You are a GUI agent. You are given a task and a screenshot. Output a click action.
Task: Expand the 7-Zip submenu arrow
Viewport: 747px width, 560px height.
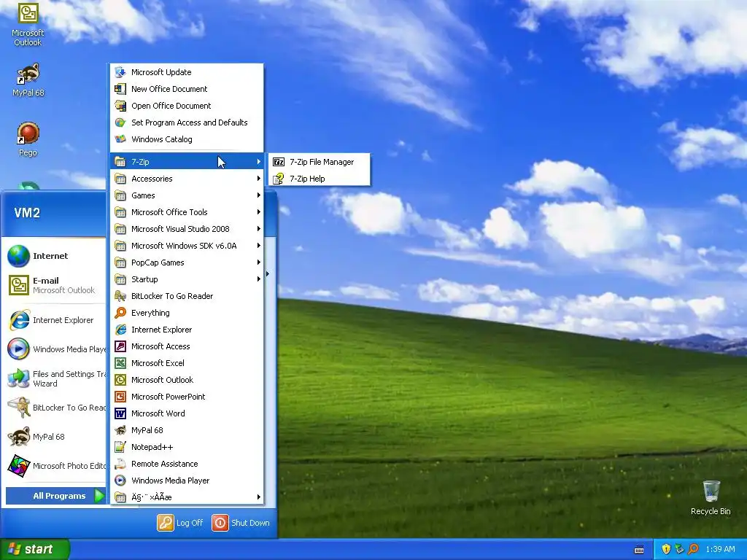click(x=259, y=162)
